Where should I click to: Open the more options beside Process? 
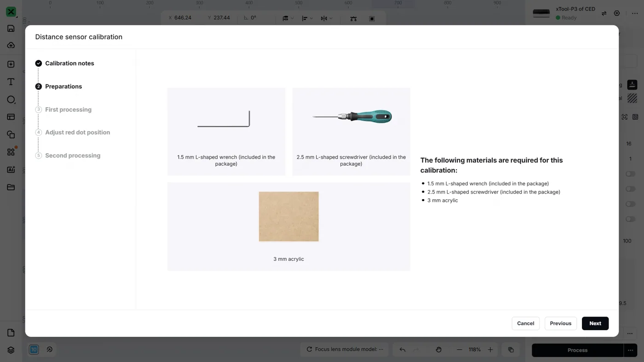pos(630,350)
